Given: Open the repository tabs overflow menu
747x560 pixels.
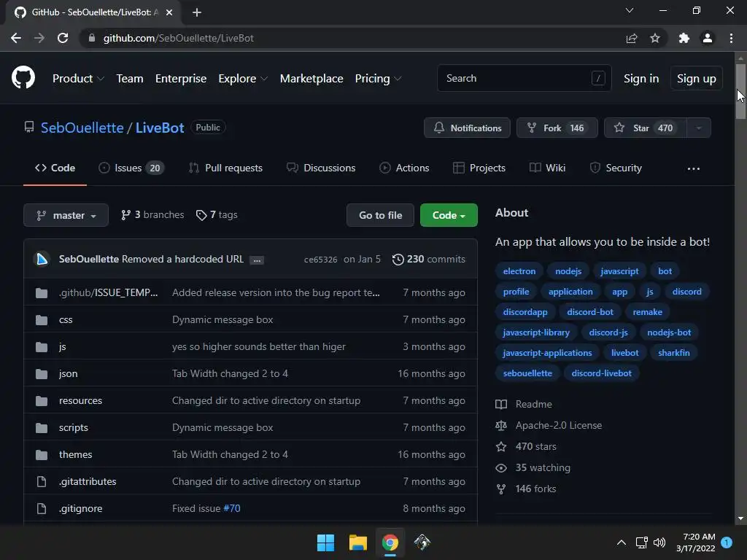Looking at the screenshot, I should pos(694,168).
